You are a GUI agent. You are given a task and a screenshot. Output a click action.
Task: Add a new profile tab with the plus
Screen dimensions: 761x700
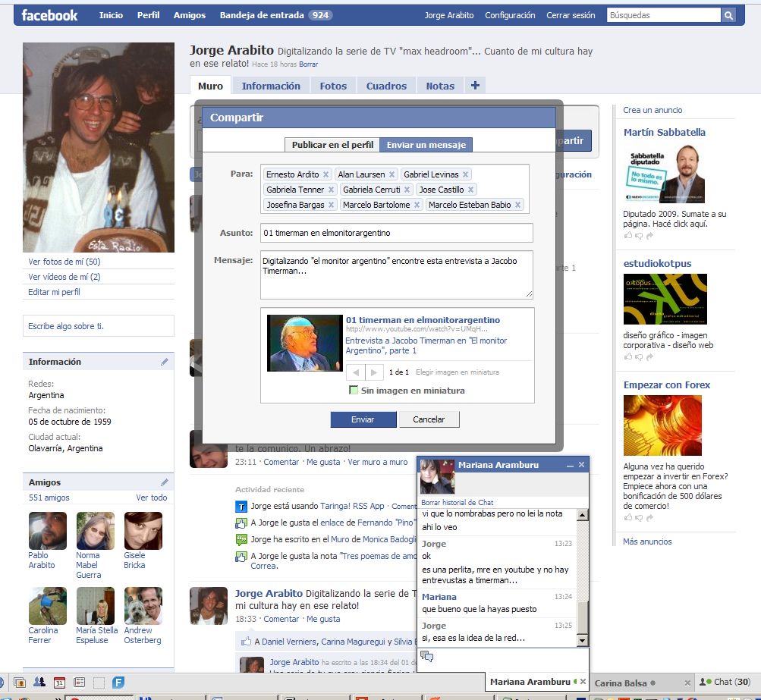(x=475, y=86)
